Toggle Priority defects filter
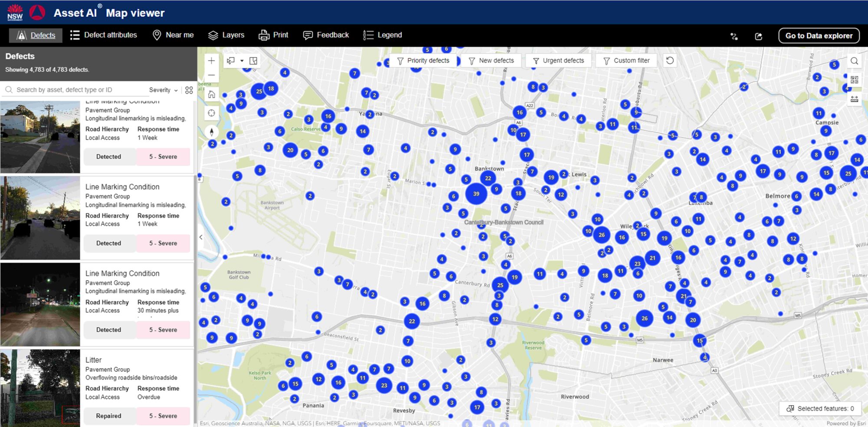Screen dimensions: 868x427 [423, 61]
